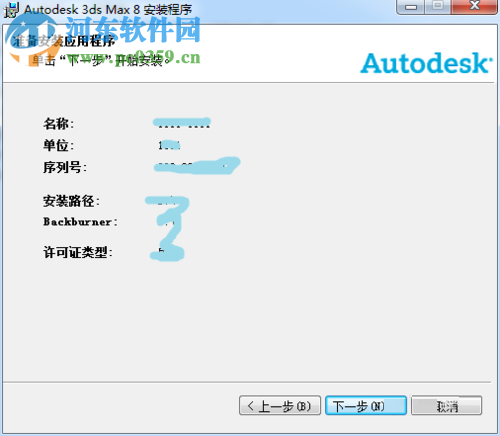The image size is (500, 436).
Task: Click the 名称: label
Action: (59, 124)
